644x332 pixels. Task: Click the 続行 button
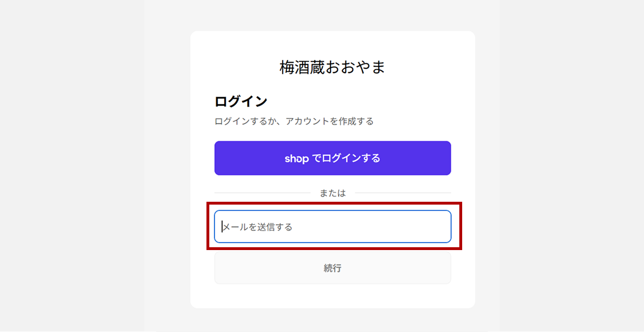click(x=332, y=268)
